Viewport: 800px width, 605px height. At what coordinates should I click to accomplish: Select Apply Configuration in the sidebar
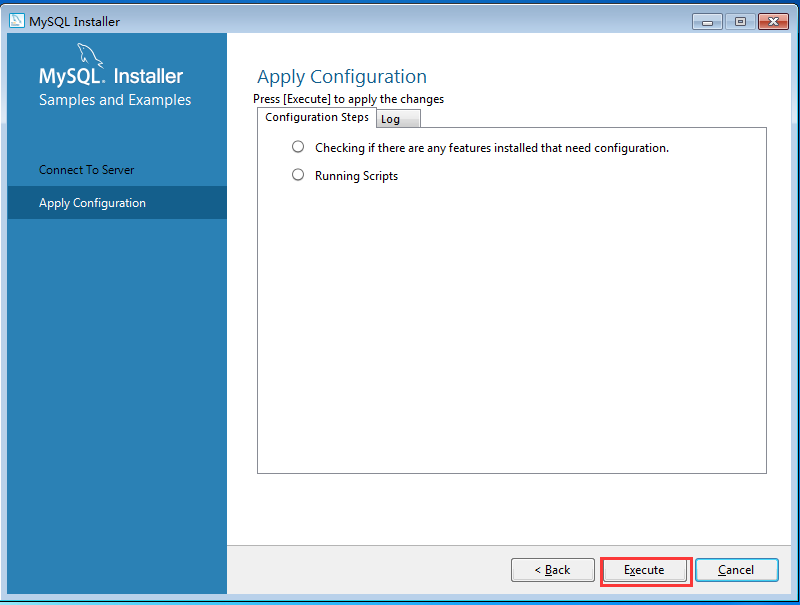coord(92,203)
